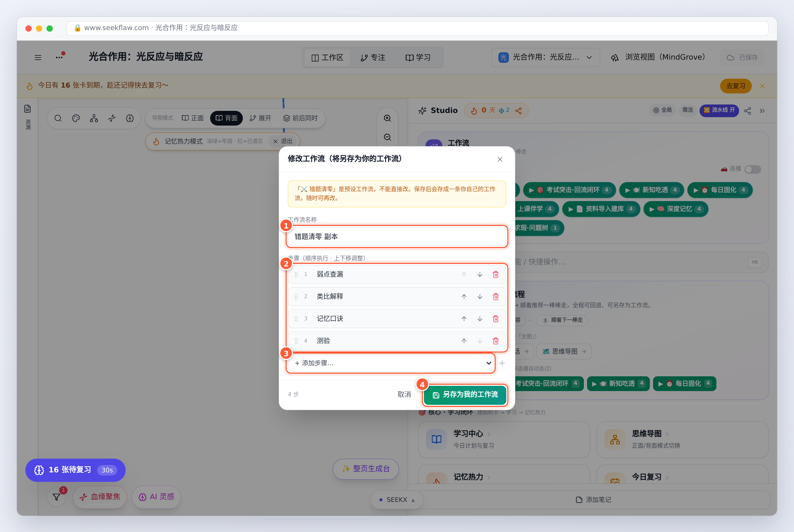Toggle the 连播 switch
Image resolution: width=794 pixels, height=532 pixels.
[753, 169]
